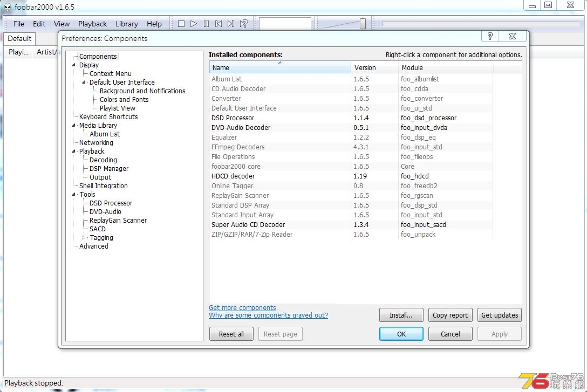Open Networking preferences page
Viewport: 587px width, 392px height.
96,142
